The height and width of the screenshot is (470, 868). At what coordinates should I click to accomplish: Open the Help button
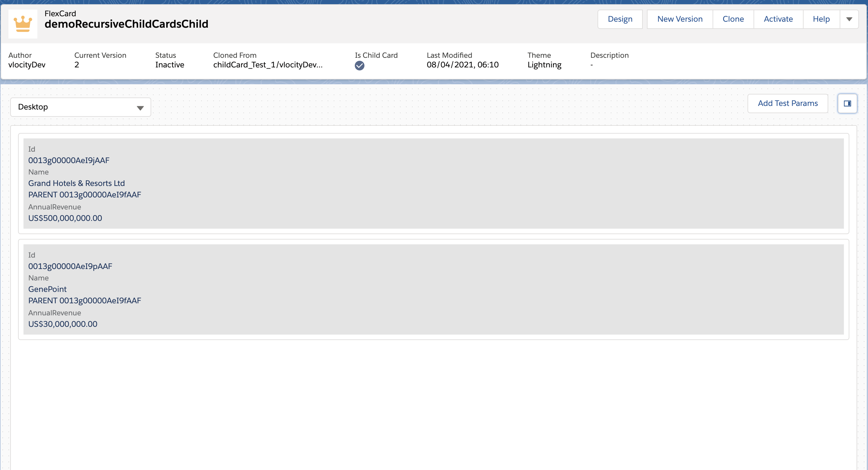click(x=821, y=19)
